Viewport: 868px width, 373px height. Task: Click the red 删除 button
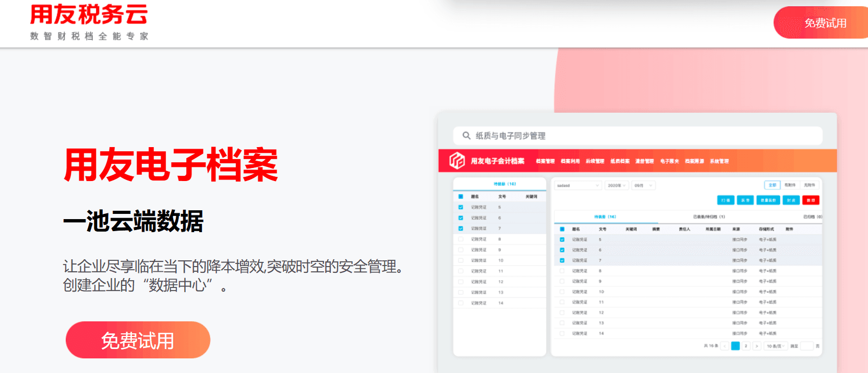point(811,200)
